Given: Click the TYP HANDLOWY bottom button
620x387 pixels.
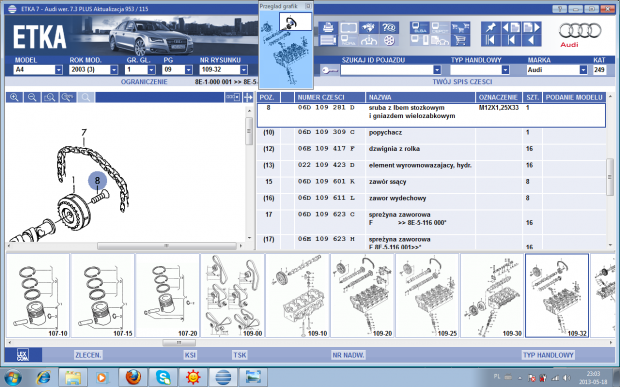Looking at the screenshot, I should click(x=548, y=355).
